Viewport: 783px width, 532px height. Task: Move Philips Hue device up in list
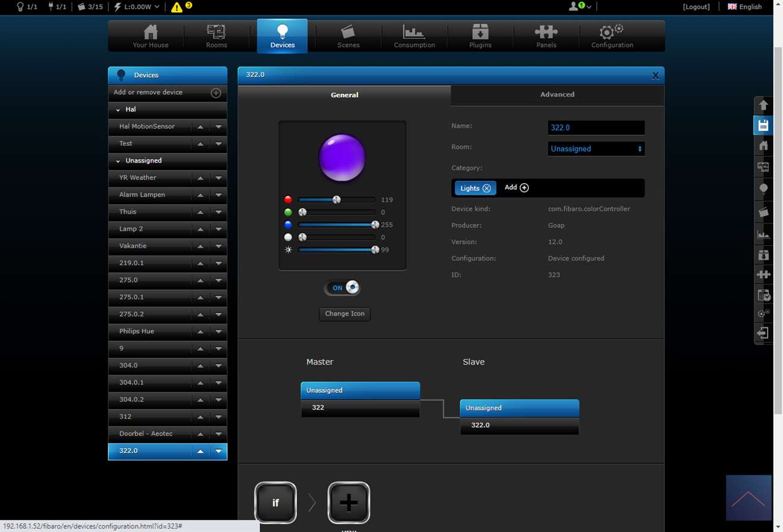pos(200,331)
